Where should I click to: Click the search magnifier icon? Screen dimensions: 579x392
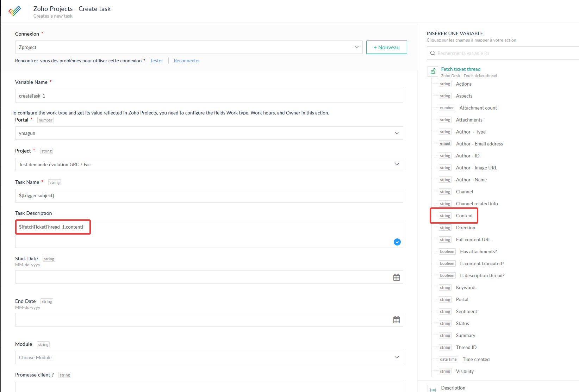433,53
